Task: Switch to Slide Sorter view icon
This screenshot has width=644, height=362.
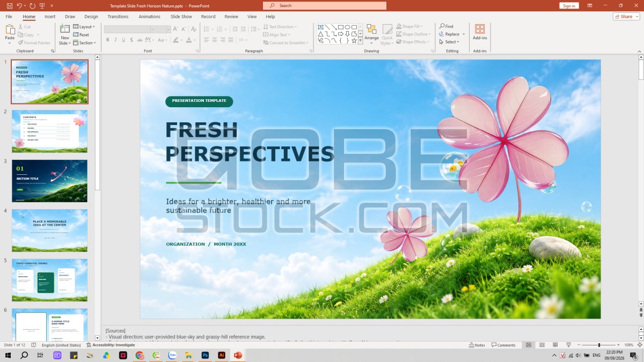Action: 542,345
